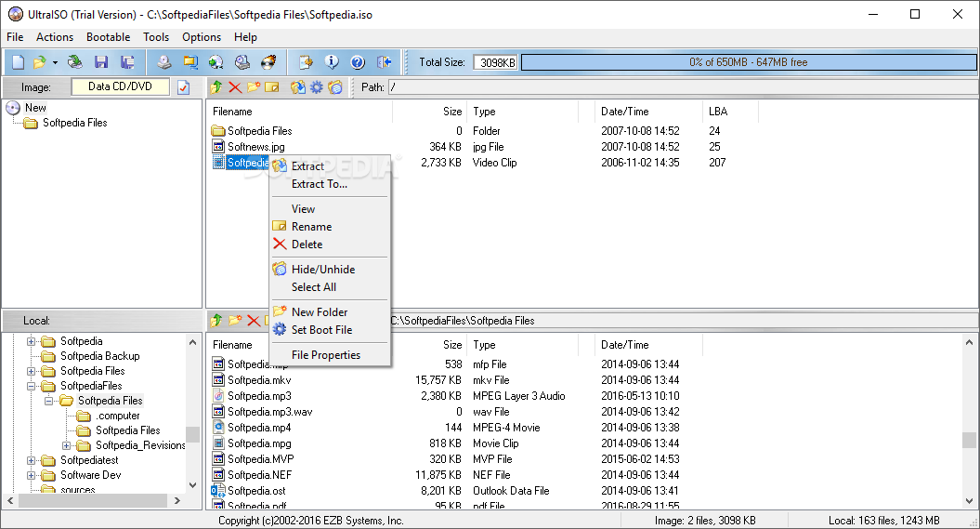The image size is (980, 529).
Task: Open the dropdown arrow beside the Open icon
Action: click(55, 62)
